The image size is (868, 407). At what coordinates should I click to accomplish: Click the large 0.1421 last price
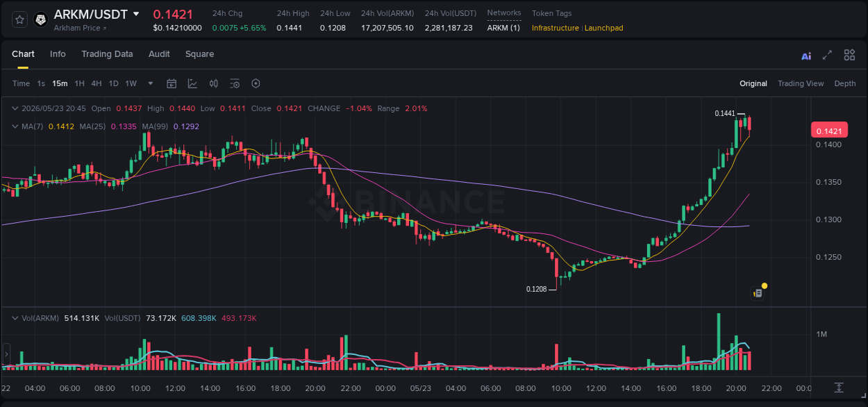coord(173,14)
